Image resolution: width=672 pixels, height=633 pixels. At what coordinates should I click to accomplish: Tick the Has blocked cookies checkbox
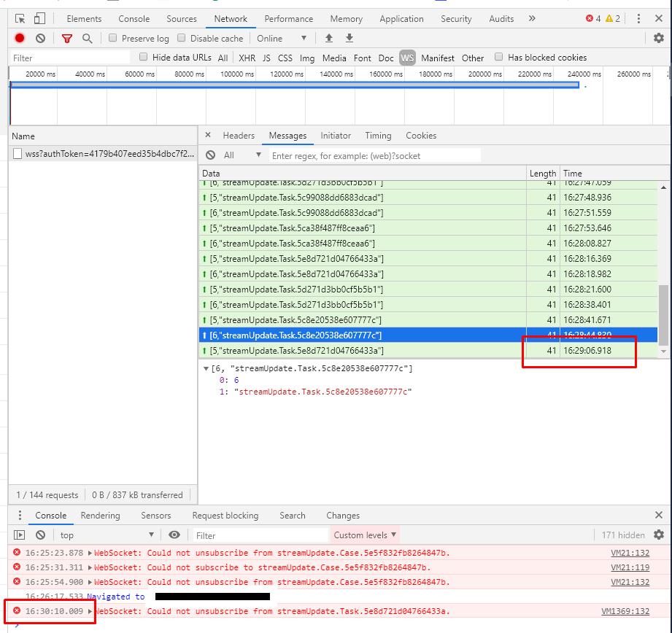tap(499, 57)
